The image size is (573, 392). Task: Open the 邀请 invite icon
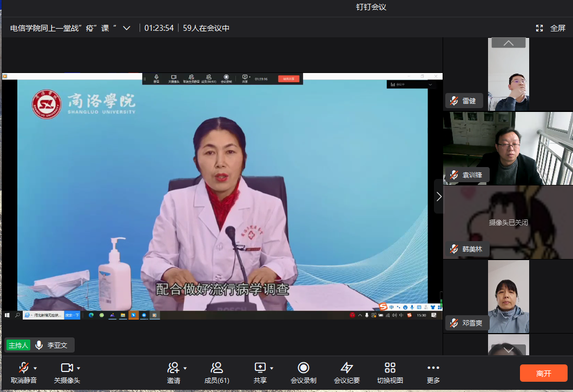coord(173,368)
